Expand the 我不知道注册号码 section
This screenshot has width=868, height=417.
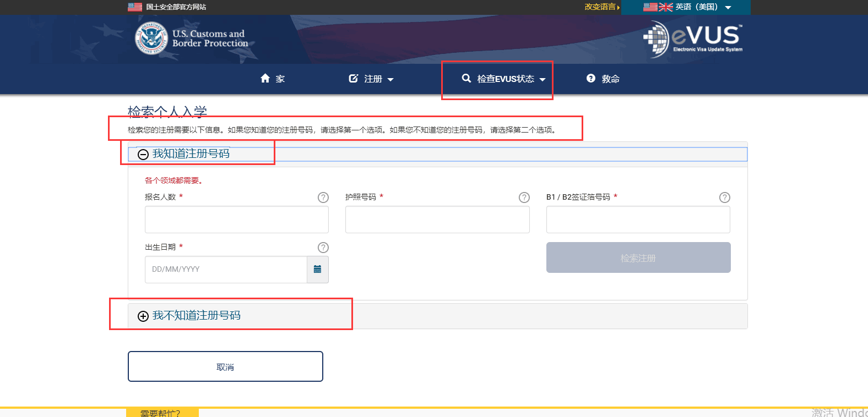point(143,316)
